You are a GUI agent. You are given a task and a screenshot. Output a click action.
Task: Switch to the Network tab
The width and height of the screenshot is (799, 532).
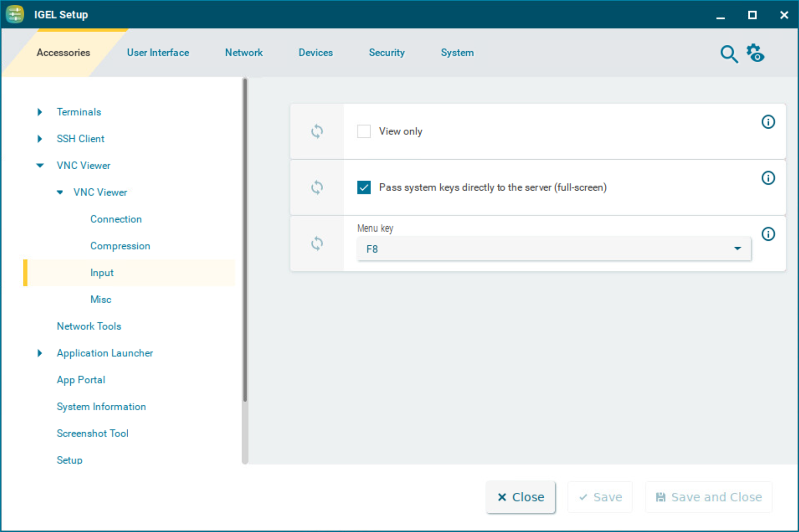point(243,53)
